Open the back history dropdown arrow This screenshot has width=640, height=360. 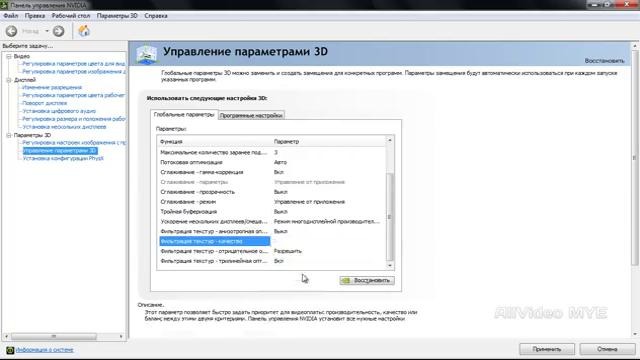tap(47, 31)
